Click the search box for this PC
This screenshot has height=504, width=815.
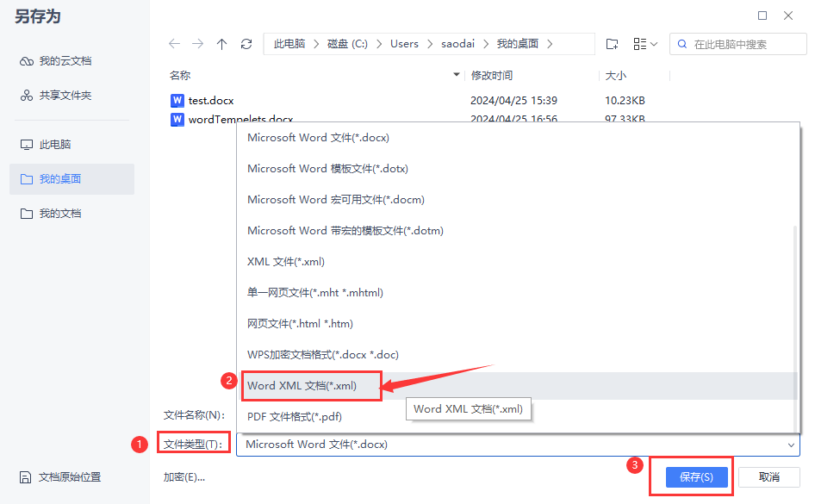pos(738,44)
